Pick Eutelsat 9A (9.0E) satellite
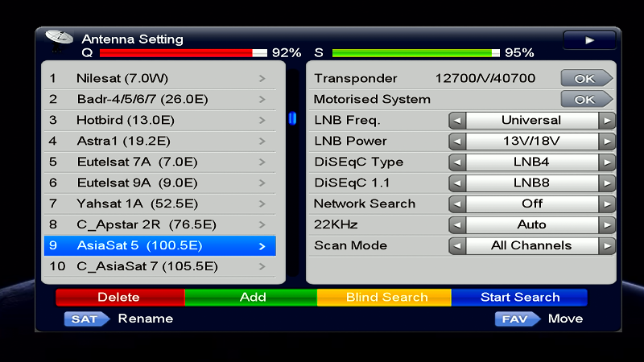Viewport: 644px width, 362px height. (159, 183)
